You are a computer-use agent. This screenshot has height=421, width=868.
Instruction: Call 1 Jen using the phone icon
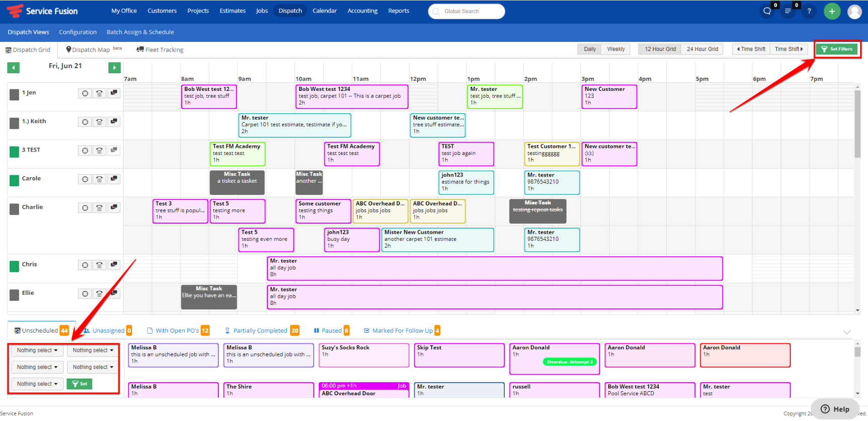tap(99, 93)
